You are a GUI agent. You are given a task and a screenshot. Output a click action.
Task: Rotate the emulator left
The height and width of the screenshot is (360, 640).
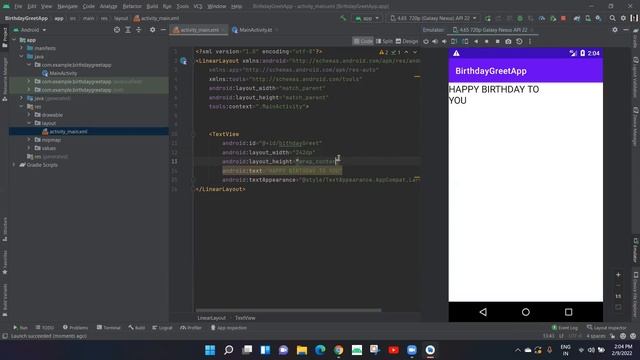(454, 42)
